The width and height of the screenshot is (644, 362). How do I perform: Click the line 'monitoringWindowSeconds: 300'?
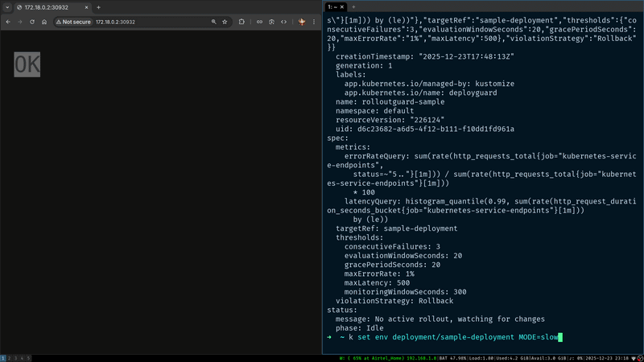405,292
